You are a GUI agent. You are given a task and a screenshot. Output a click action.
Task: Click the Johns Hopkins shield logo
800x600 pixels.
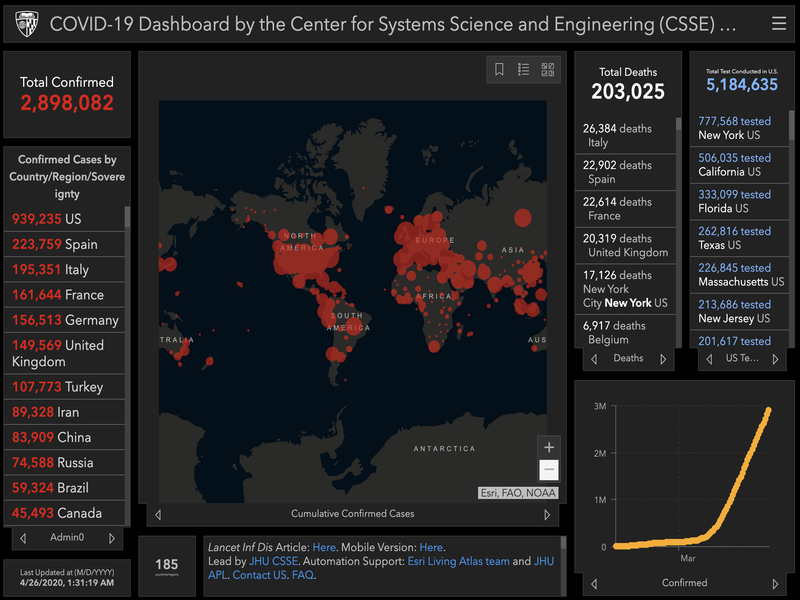click(27, 24)
